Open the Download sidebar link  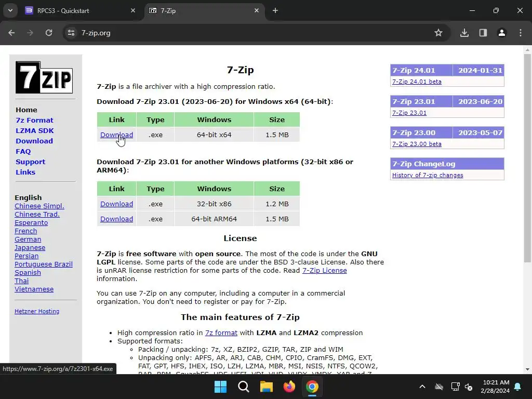coord(34,141)
